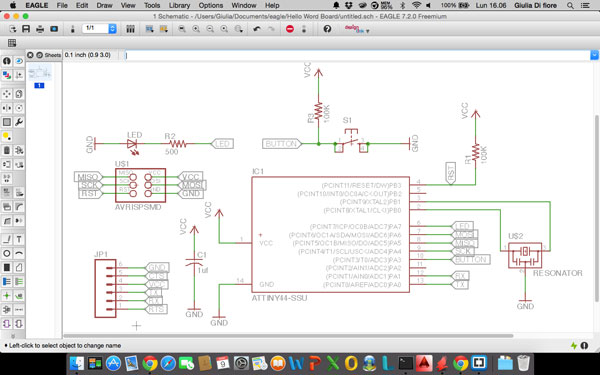Open the File menu
The width and height of the screenshot is (600, 375).
tap(62, 5)
